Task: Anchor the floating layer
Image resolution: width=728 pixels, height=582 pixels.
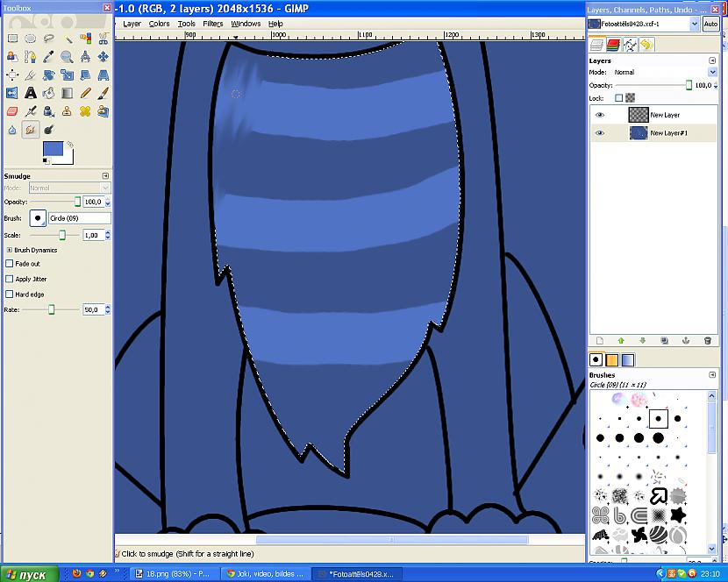Action: pyautogui.click(x=686, y=341)
